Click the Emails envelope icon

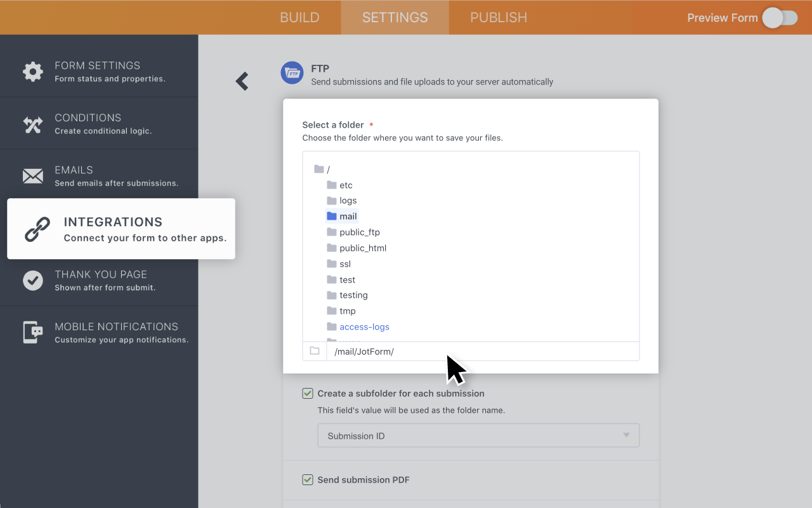click(33, 176)
